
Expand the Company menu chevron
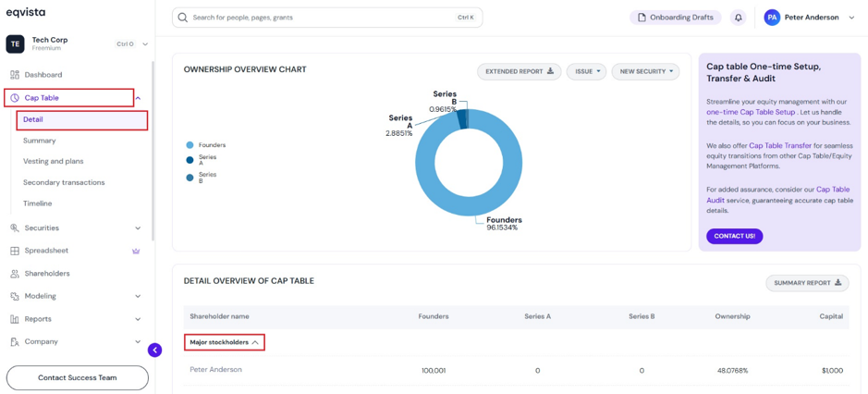click(x=138, y=342)
